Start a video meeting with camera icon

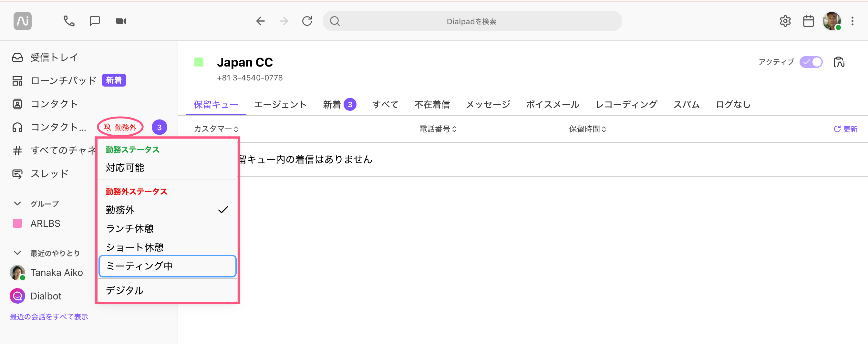(121, 21)
